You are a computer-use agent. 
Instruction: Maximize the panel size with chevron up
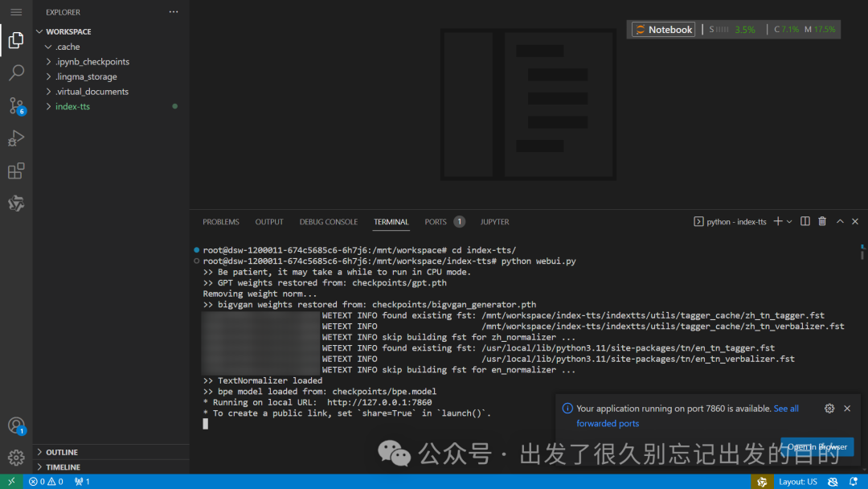click(x=840, y=221)
